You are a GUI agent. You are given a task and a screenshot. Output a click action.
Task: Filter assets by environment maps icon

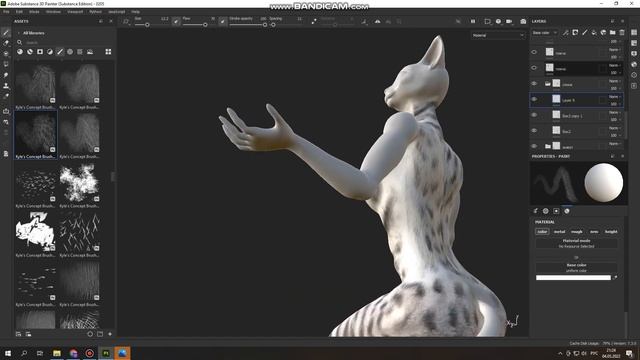(x=90, y=52)
